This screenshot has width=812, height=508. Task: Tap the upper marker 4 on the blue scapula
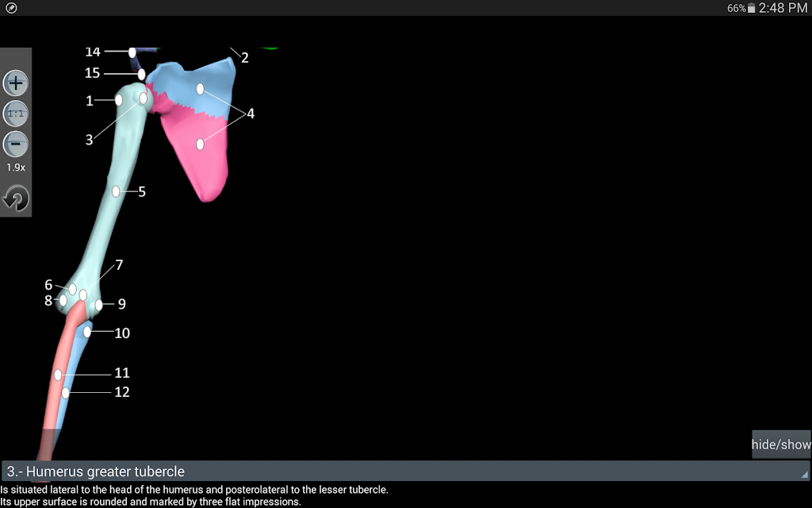coord(200,89)
